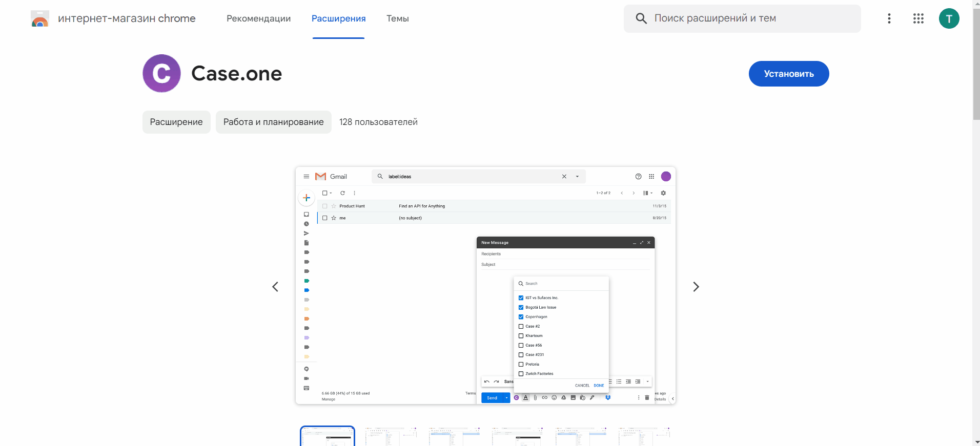Select the second screenshot thumbnail
The width and height of the screenshot is (980, 446).
(391, 437)
